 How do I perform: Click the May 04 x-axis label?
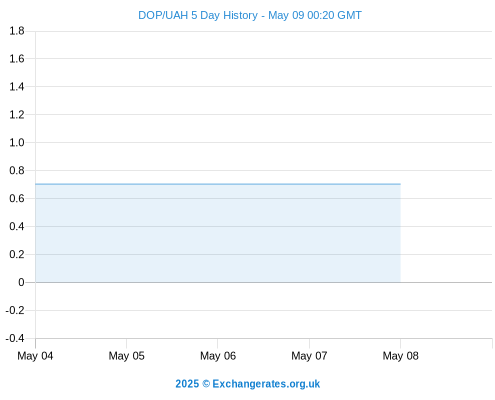point(35,356)
